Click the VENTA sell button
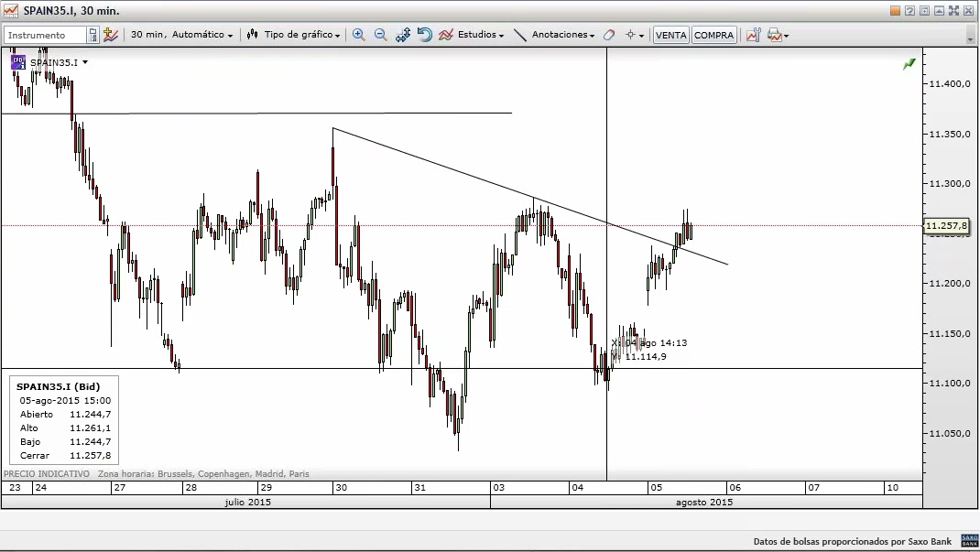Screen dimensions: 980x552 click(x=670, y=35)
